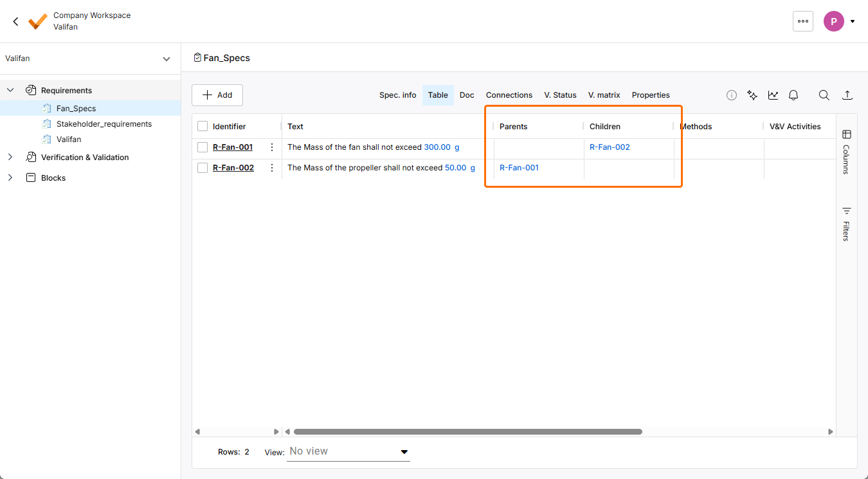Open the chart analytics icon
Image resolution: width=868 pixels, height=479 pixels.
[x=773, y=95]
